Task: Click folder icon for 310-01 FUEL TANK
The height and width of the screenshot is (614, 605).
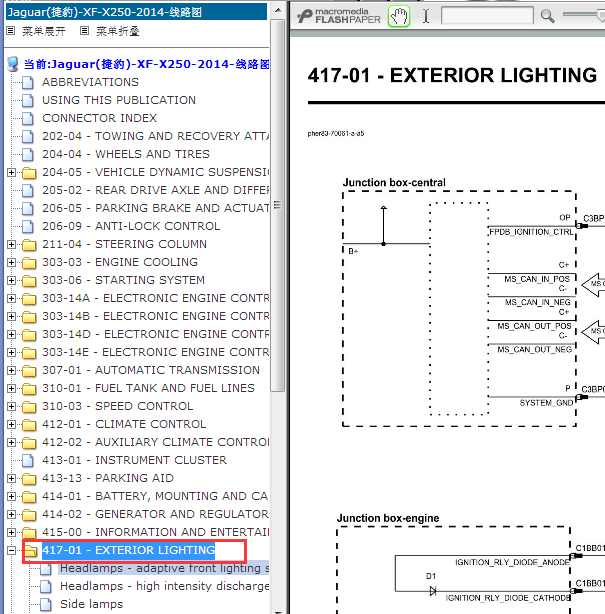Action: pyautogui.click(x=29, y=389)
